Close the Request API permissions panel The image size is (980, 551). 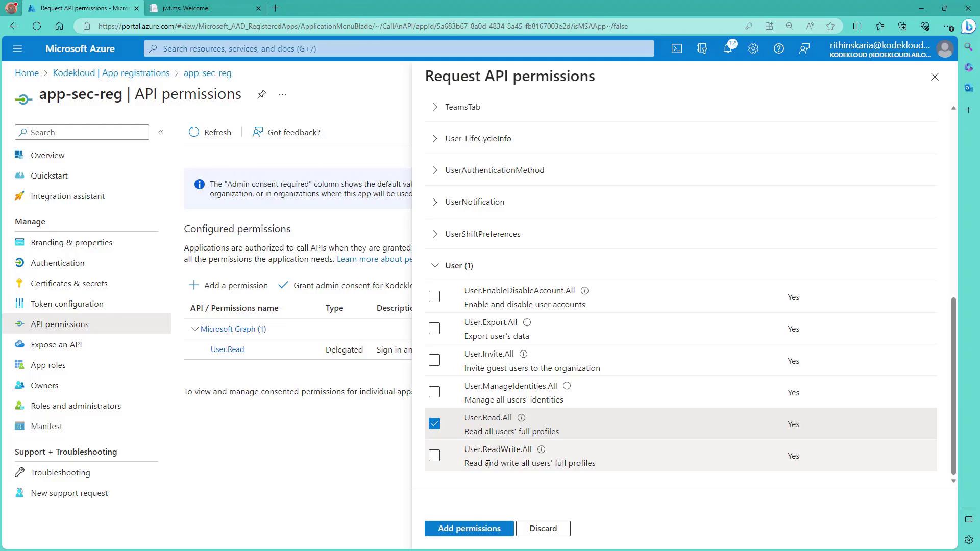pos(935,77)
